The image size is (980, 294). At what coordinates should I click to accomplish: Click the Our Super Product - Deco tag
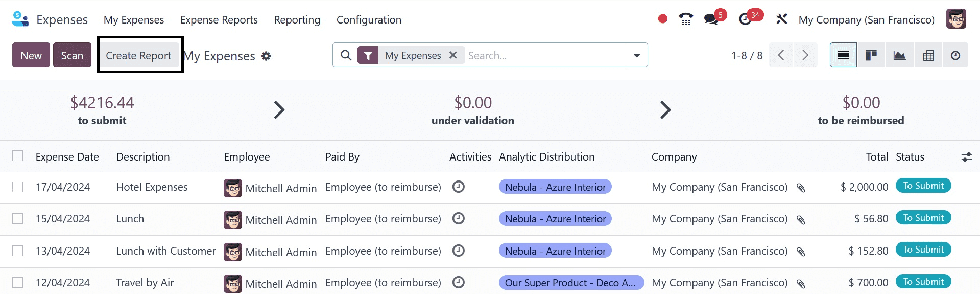571,283
